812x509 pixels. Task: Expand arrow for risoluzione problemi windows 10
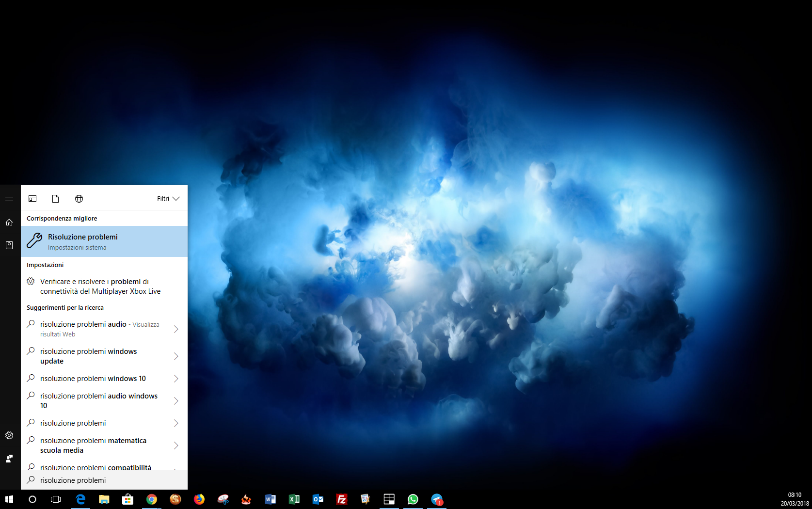click(176, 379)
